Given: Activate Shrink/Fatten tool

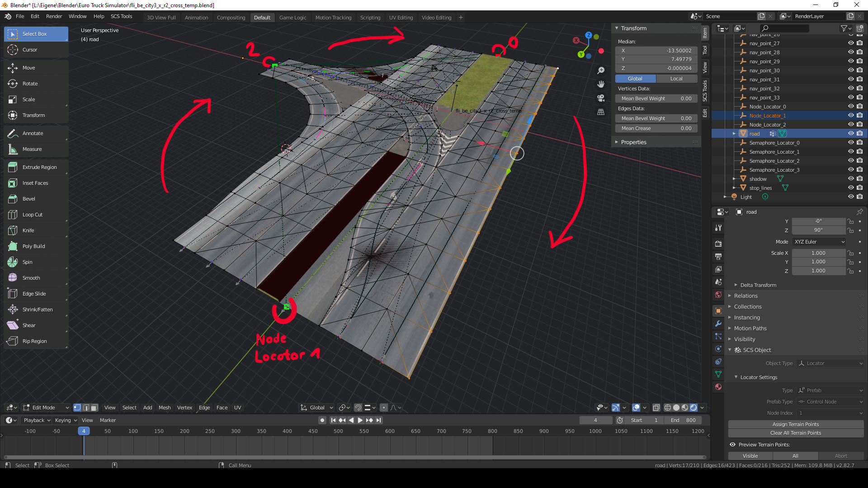Looking at the screenshot, I should [36, 310].
